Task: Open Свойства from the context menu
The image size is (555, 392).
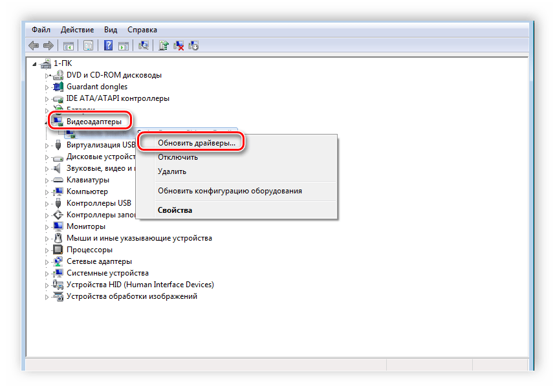Action: point(175,210)
